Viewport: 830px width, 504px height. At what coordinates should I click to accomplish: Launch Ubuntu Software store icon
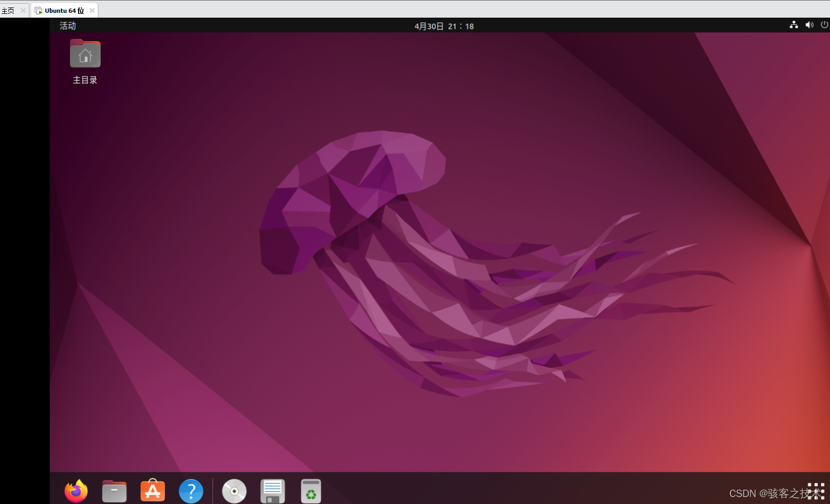pyautogui.click(x=153, y=491)
